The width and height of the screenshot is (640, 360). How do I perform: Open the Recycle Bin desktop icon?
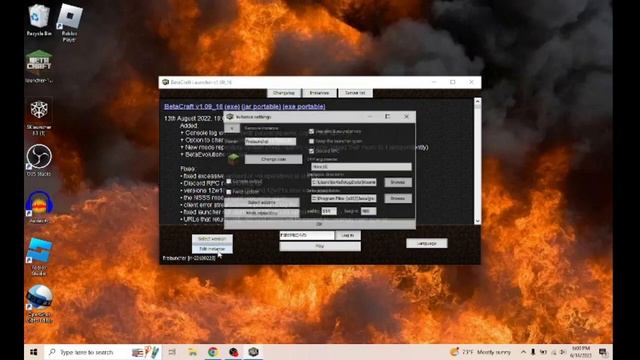(39, 20)
